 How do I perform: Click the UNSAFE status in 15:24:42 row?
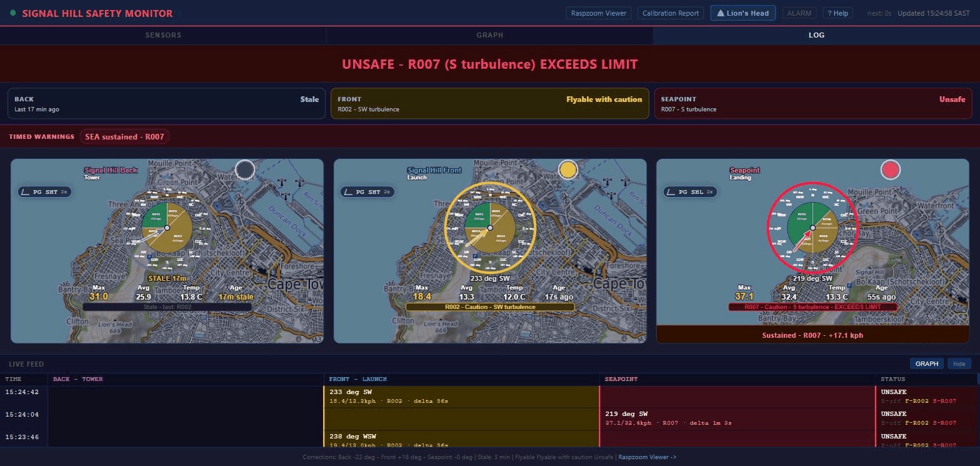pyautogui.click(x=894, y=392)
